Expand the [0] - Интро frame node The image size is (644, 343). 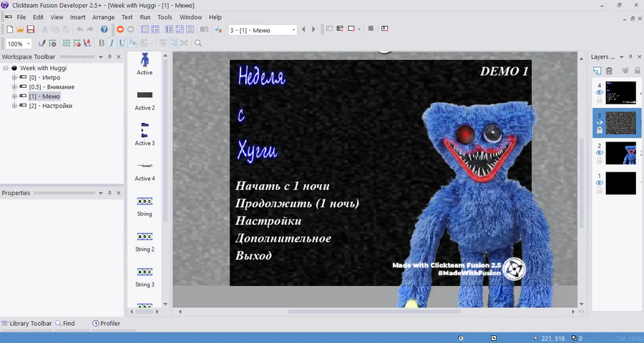(x=14, y=78)
